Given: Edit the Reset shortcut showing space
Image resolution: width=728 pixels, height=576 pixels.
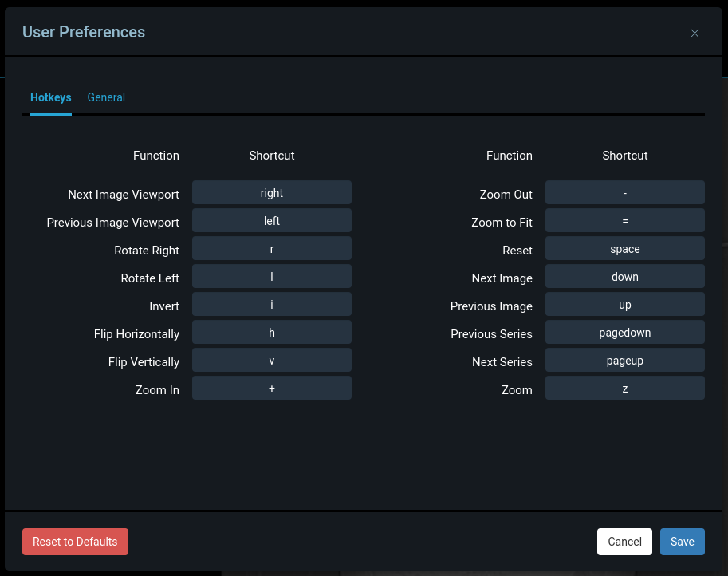Looking at the screenshot, I should pos(624,248).
